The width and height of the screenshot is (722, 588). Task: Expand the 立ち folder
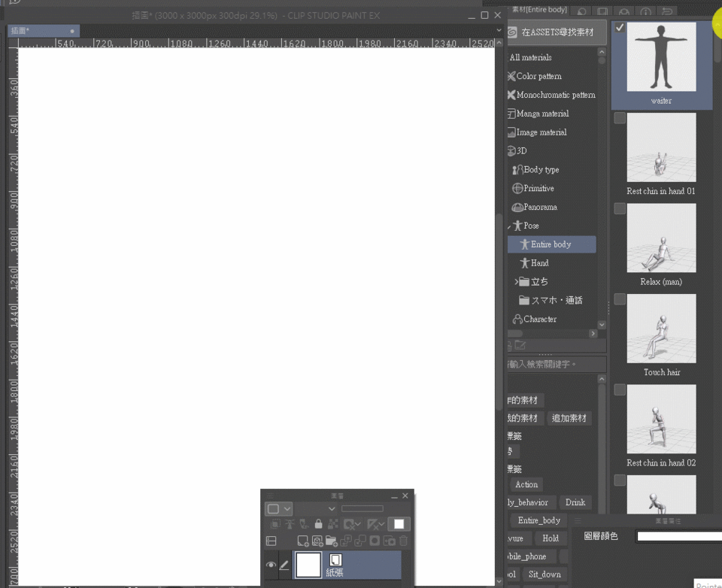(516, 281)
